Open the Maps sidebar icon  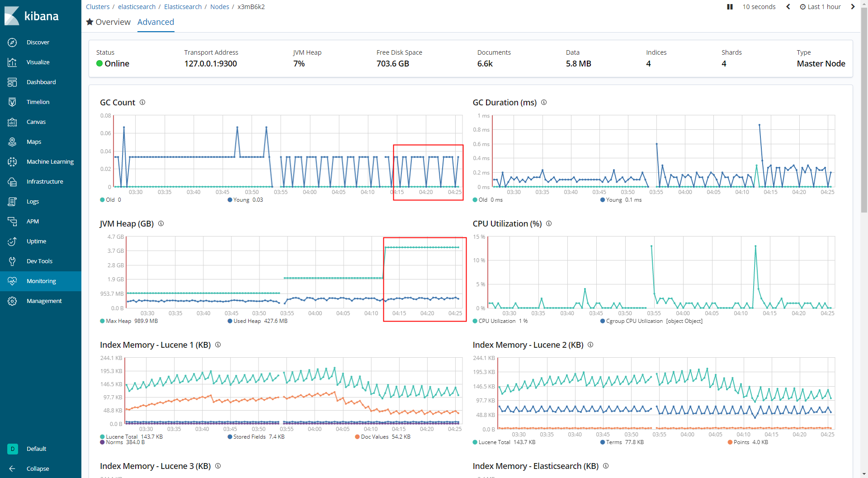point(12,142)
